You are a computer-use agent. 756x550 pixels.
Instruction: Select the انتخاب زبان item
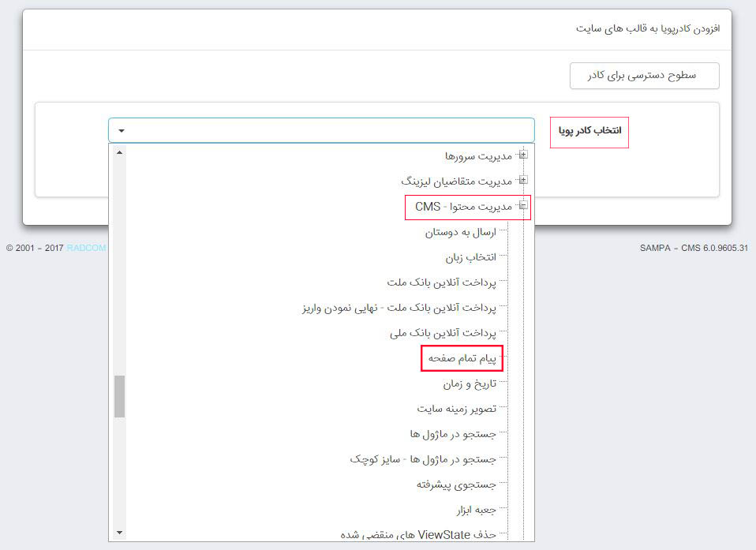coord(470,256)
